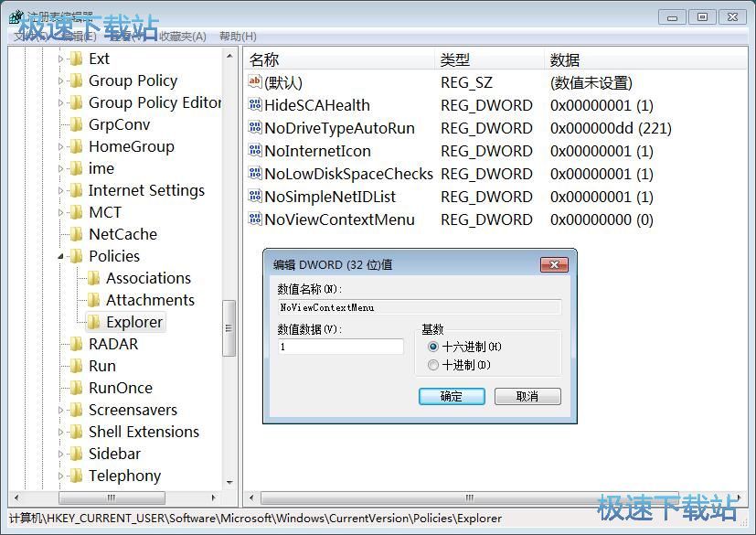Click the Ext folder icon
This screenshot has height=535, width=756.
coord(76,59)
